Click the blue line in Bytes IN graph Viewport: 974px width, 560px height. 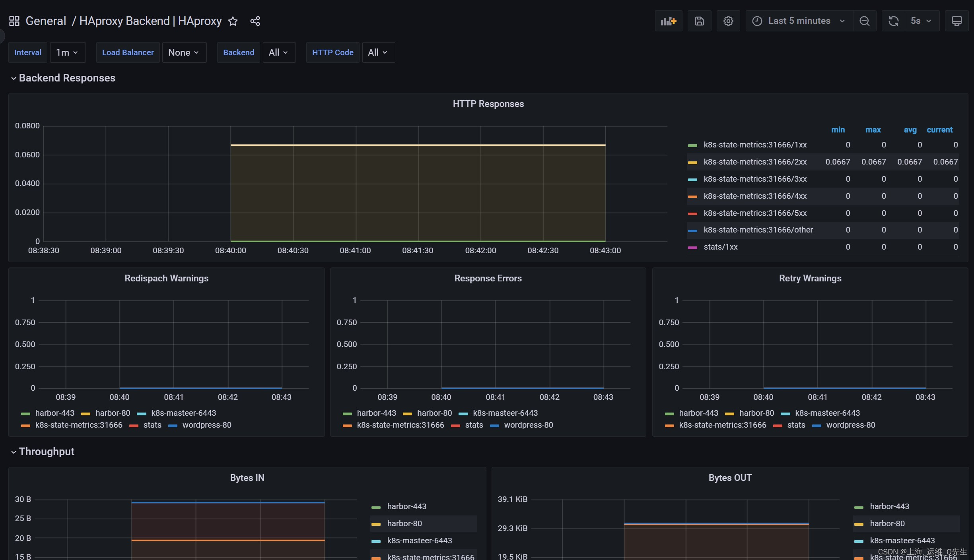click(228, 502)
